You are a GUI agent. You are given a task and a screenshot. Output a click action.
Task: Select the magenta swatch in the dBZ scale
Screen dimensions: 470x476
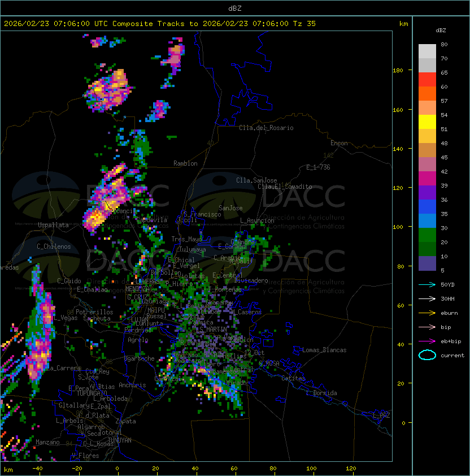pyautogui.click(x=427, y=178)
